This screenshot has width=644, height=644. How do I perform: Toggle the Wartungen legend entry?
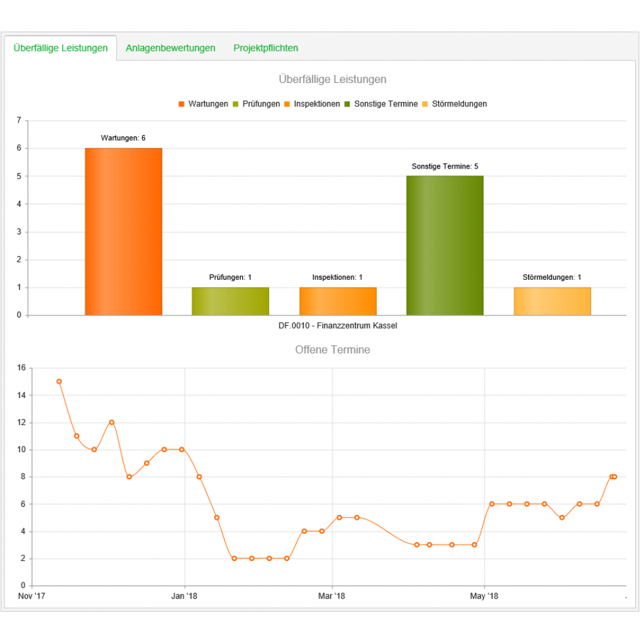tap(208, 104)
